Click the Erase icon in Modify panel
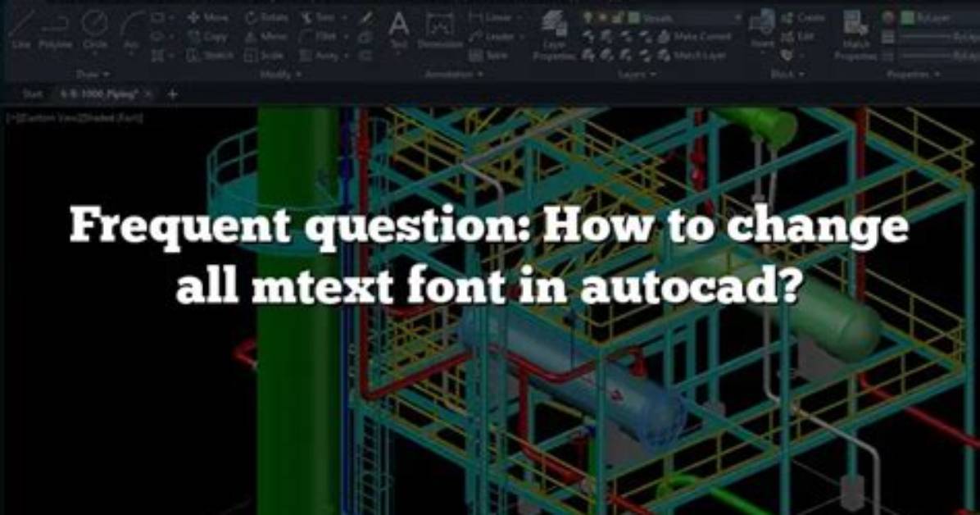980x515 pixels. point(365,18)
